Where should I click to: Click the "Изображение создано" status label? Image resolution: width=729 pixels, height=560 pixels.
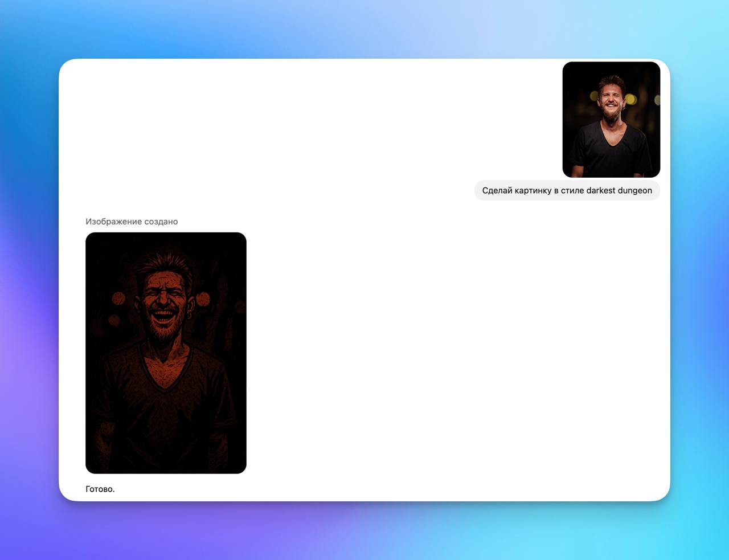(132, 222)
